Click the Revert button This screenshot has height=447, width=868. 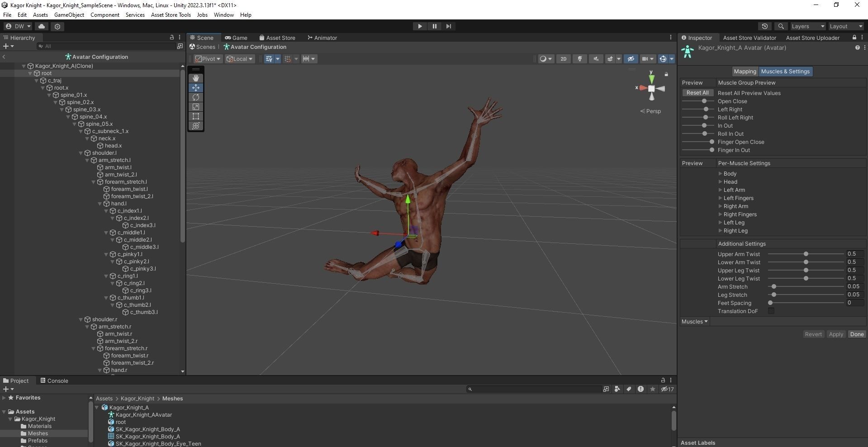(x=813, y=334)
